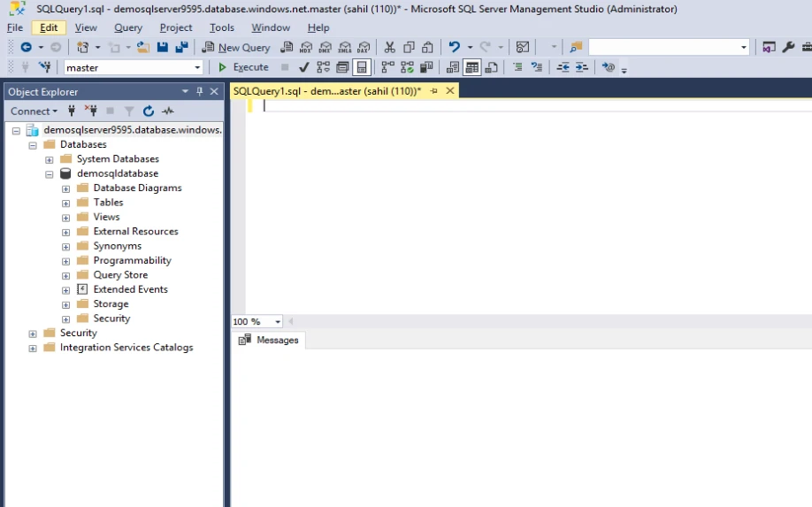
Task: Click the Execute button
Action: [243, 67]
